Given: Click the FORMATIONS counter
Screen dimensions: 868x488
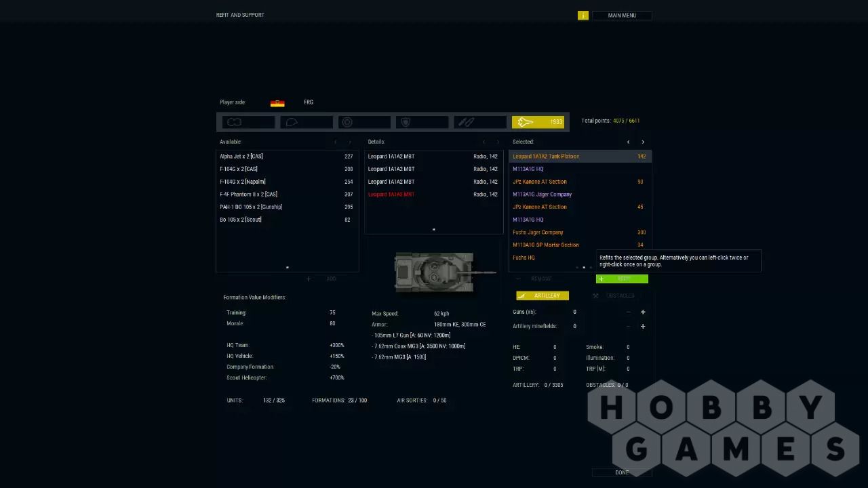Looking at the screenshot, I should click(x=339, y=401).
